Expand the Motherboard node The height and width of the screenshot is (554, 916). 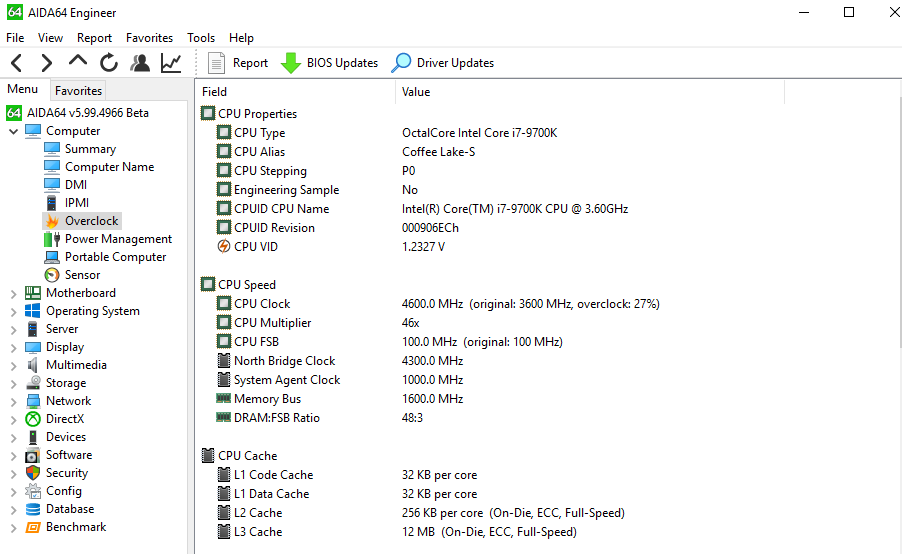(13, 294)
